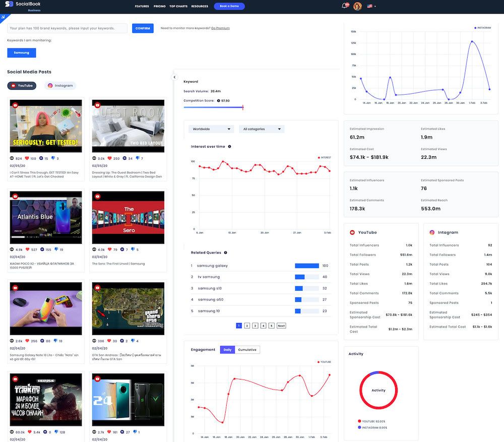Click Next in Related Queries pagination
The width and height of the screenshot is (504, 442).
coord(281,326)
